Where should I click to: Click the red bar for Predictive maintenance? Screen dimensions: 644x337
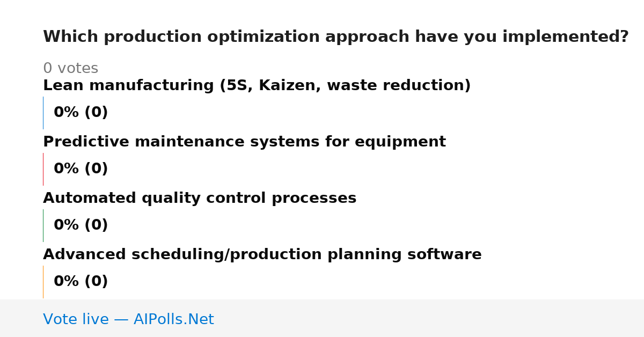(x=43, y=169)
